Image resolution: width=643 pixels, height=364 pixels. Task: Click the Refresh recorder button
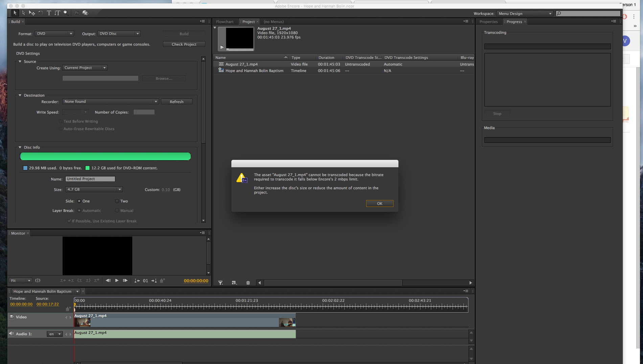(177, 102)
